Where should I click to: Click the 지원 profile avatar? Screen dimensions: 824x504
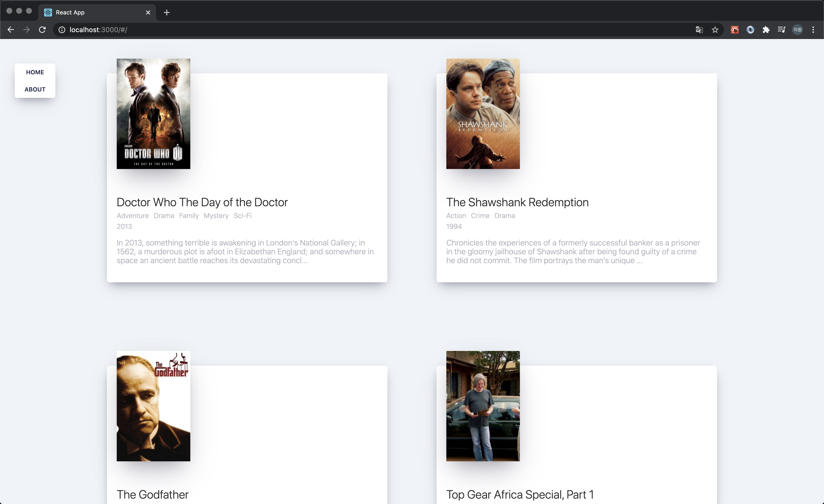[798, 29]
